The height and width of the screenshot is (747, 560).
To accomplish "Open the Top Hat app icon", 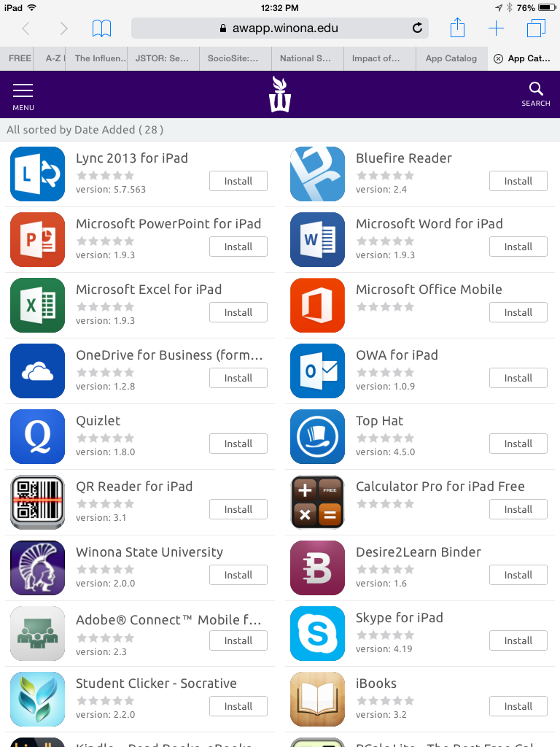I will [x=317, y=436].
